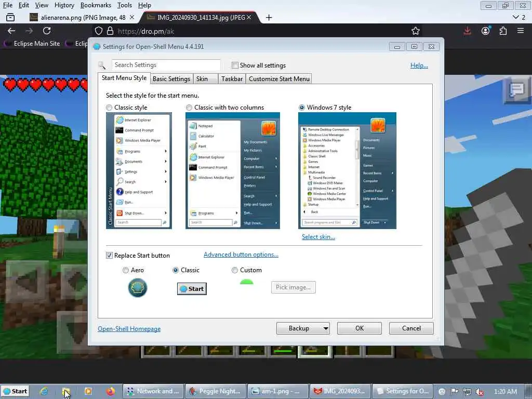Viewport: 532px width, 399px height.
Task: Click the two-column classic preview thumbnail
Action: click(233, 170)
